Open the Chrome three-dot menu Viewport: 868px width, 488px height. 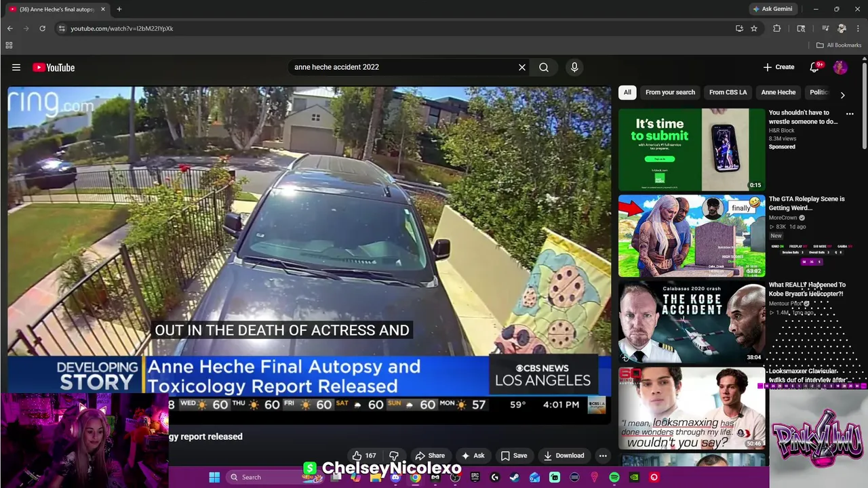858,28
